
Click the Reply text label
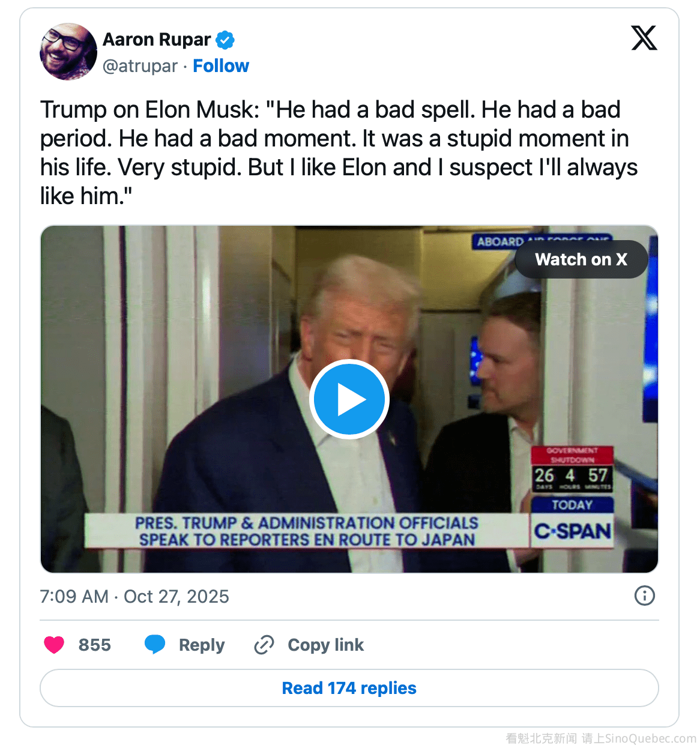(202, 645)
